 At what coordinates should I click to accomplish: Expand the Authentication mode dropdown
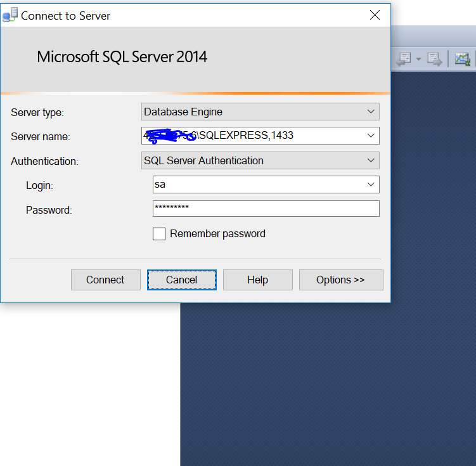(371, 160)
